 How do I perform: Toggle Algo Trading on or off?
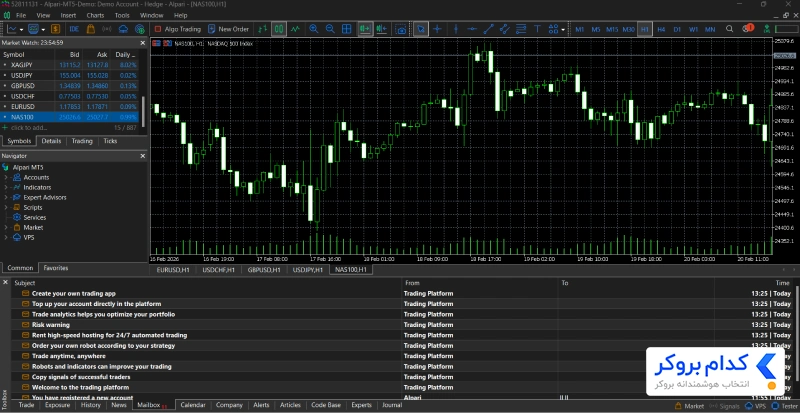click(178, 29)
